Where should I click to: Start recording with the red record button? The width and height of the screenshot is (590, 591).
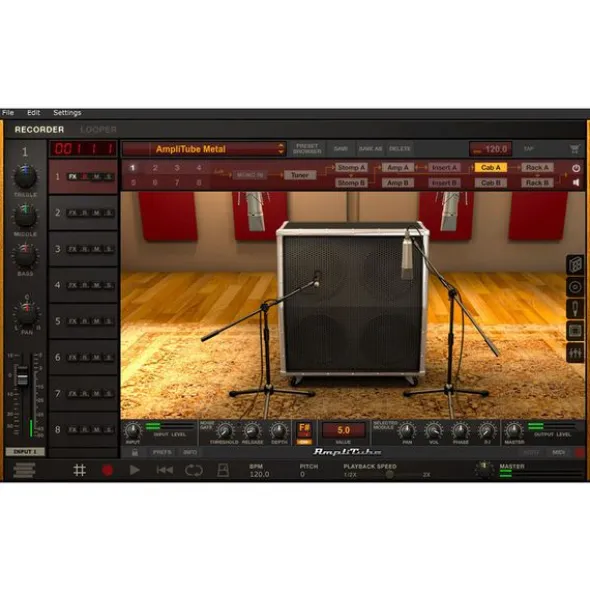click(107, 470)
